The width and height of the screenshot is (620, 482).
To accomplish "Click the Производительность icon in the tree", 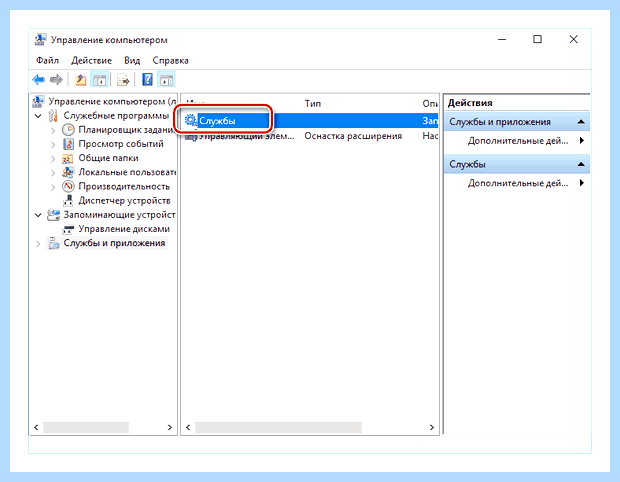I will tap(68, 186).
